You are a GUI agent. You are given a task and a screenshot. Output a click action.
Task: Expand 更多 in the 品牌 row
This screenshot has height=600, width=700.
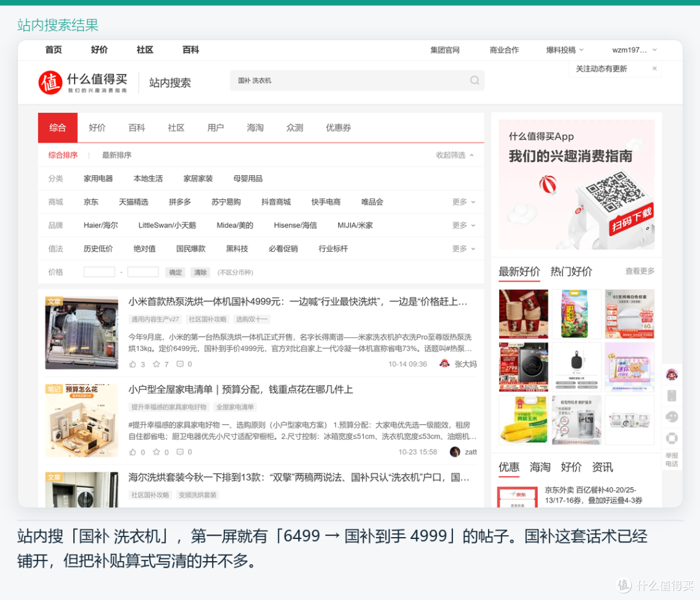(x=464, y=225)
